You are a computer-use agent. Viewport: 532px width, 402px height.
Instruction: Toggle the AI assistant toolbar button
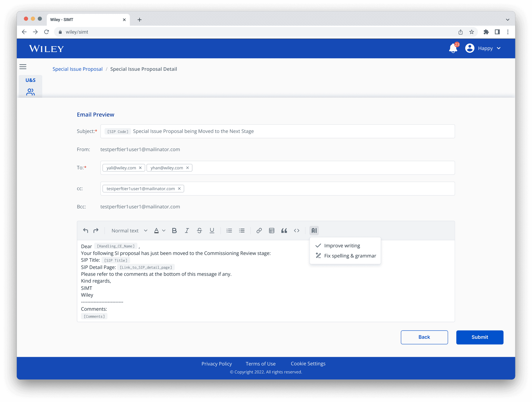(314, 230)
